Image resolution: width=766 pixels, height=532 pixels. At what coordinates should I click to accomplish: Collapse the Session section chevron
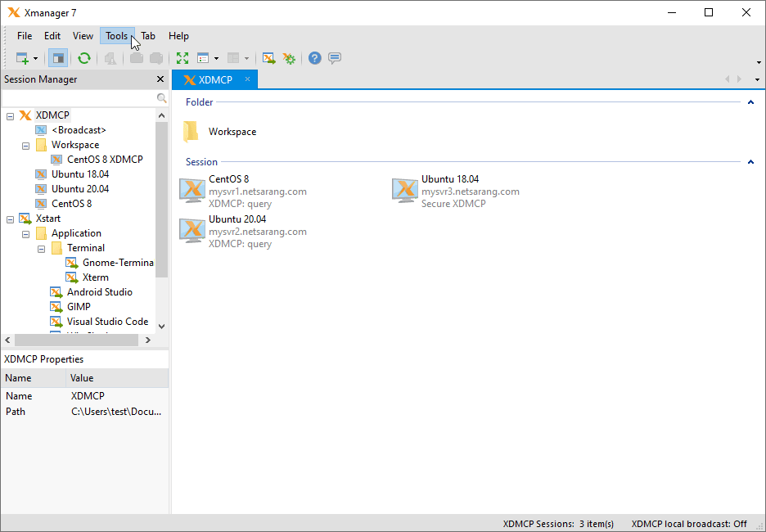tap(750, 162)
